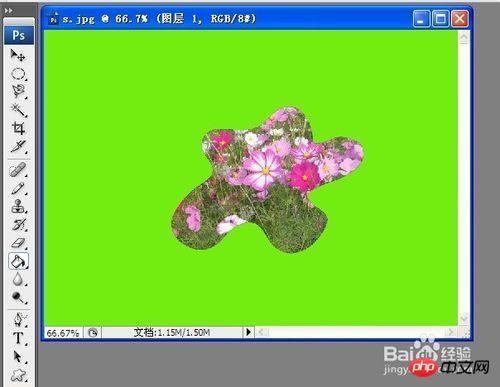Viewport: 500px width, 387px height.
Task: Click the status bar preview icon next to zoom
Action: click(93, 333)
